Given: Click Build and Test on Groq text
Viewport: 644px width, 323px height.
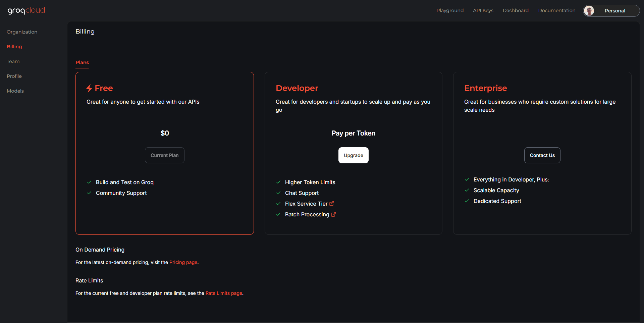Looking at the screenshot, I should pyautogui.click(x=125, y=182).
